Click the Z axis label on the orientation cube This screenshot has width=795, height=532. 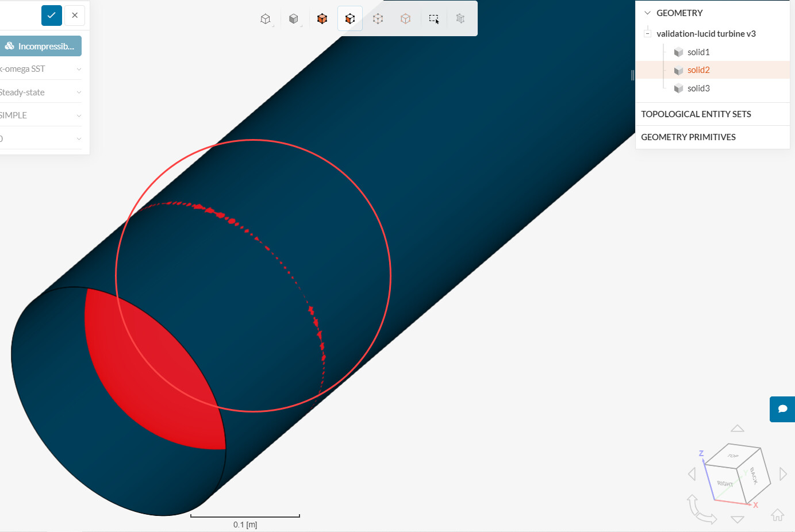point(701,453)
